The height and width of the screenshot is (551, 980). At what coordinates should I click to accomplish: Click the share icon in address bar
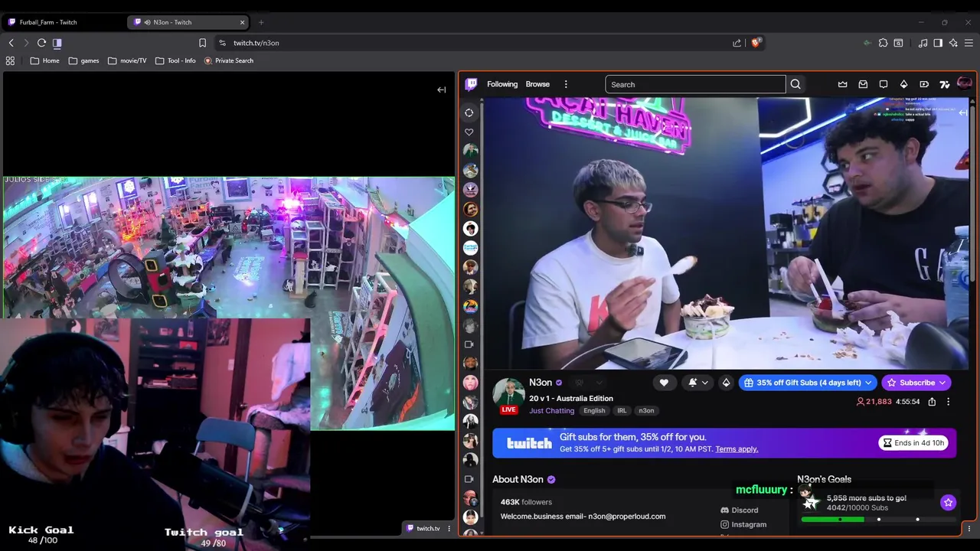737,43
